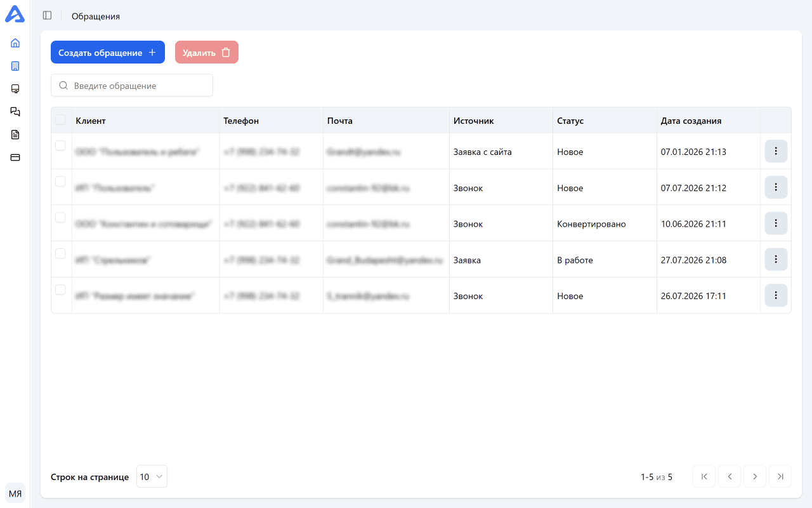Go to previous page
The height and width of the screenshot is (508, 812).
pyautogui.click(x=730, y=476)
